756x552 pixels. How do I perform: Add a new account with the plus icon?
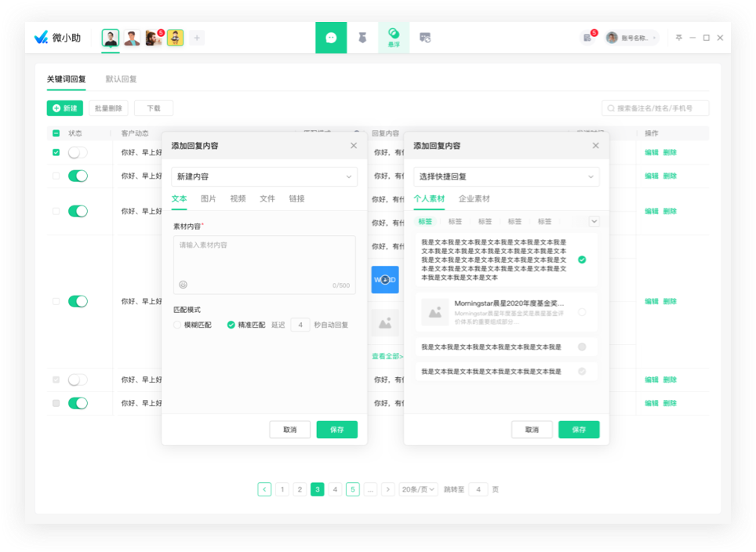tap(197, 38)
